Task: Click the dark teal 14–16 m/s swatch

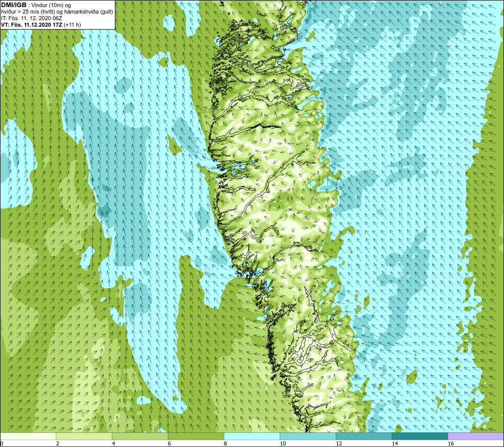Action: coord(420,436)
